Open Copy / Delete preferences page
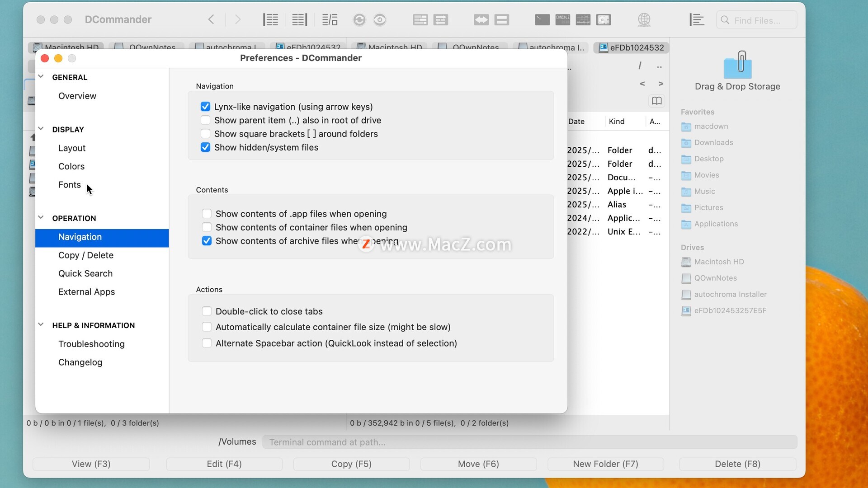The width and height of the screenshot is (868, 488). (86, 255)
